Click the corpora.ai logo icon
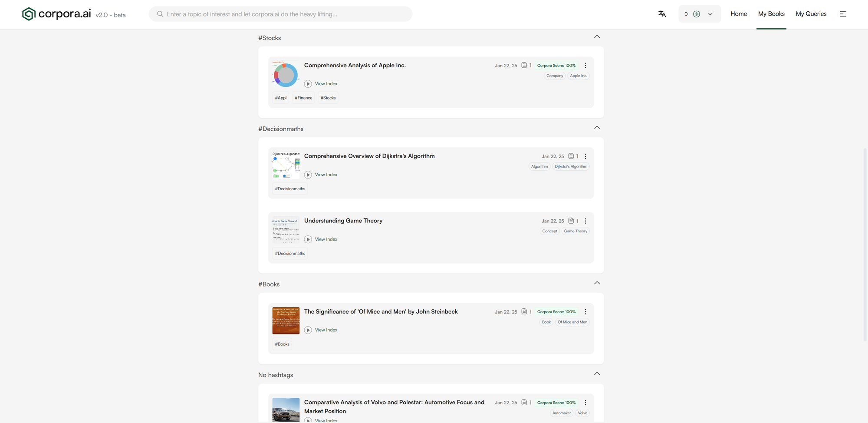Image resolution: width=868 pixels, height=423 pixels. click(29, 14)
